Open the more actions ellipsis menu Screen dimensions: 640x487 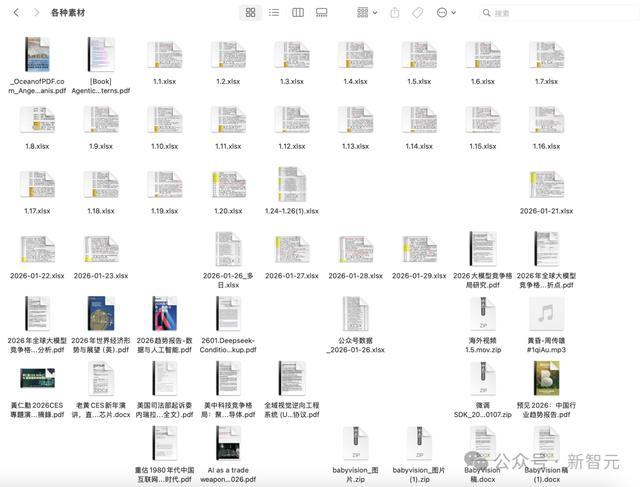(x=444, y=13)
